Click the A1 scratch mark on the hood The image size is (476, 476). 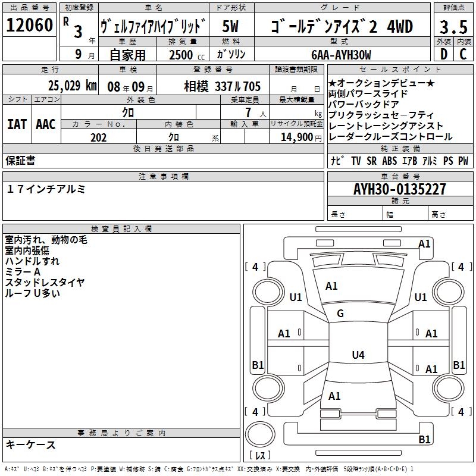click(x=331, y=286)
